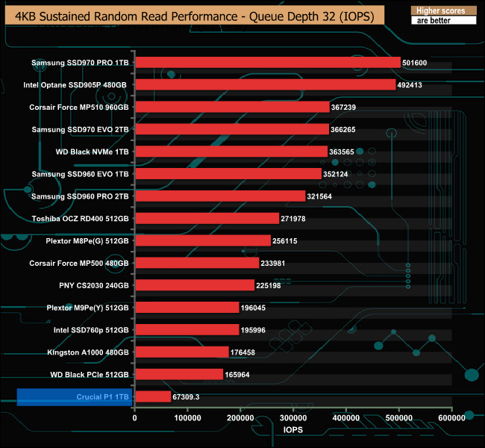485x448 pixels.
Task: Click the value 321564
Action: 319,196
